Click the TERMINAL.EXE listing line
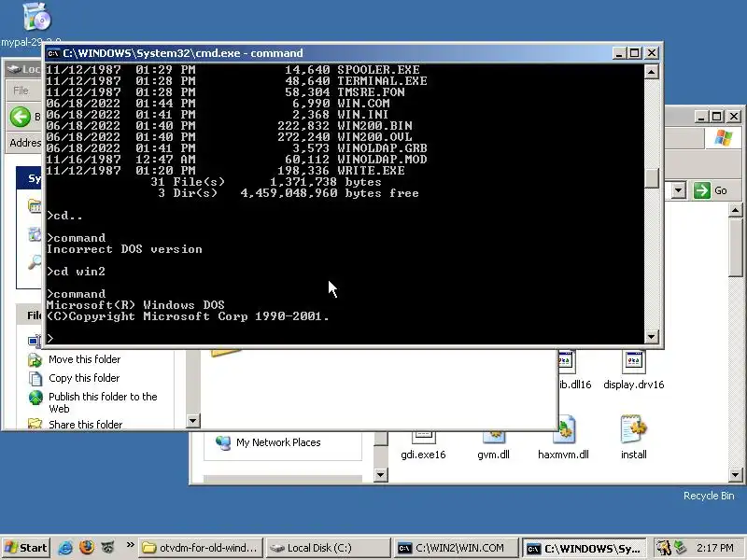Viewport: 747px width, 560px height. (x=237, y=81)
